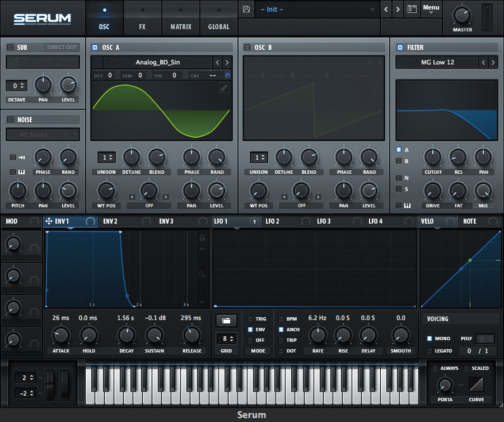The height and width of the screenshot is (422, 504).
Task: Toggle the envelope lock icon
Action: [x=202, y=238]
